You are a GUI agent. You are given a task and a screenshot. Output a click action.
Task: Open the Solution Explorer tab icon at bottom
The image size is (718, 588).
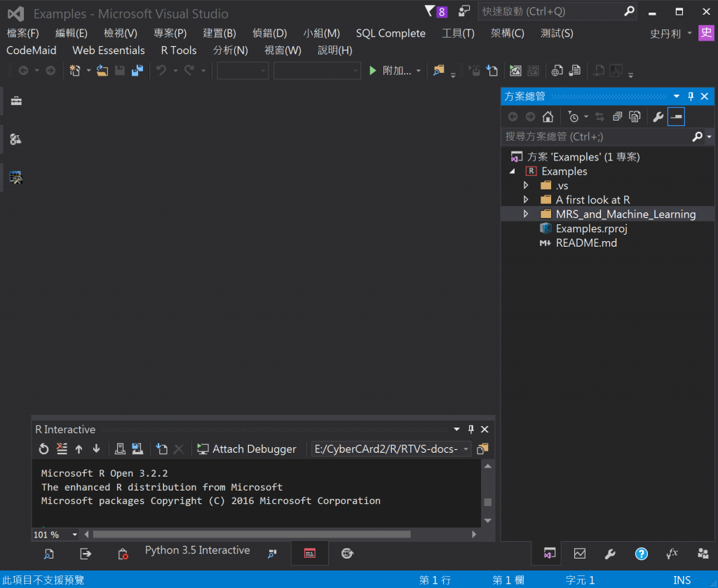pos(549,554)
